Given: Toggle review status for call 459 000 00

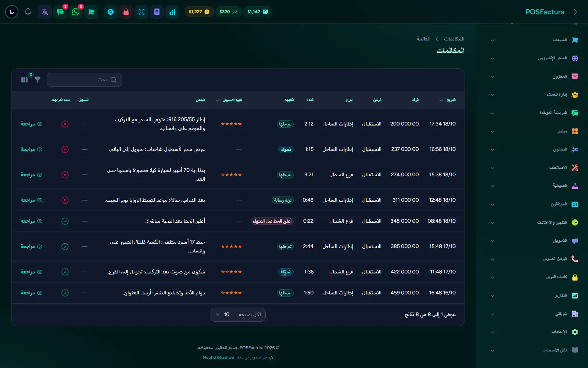Looking at the screenshot, I should coord(65,293).
